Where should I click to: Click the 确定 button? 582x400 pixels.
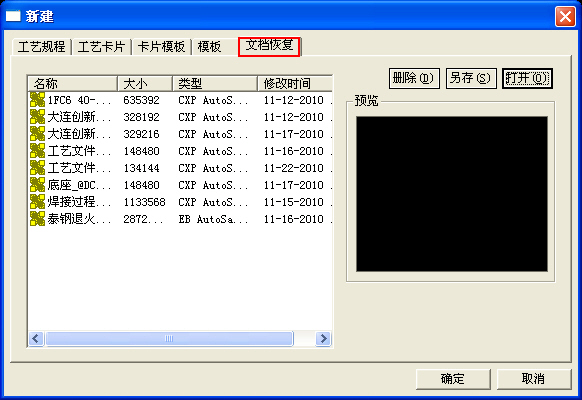(453, 379)
